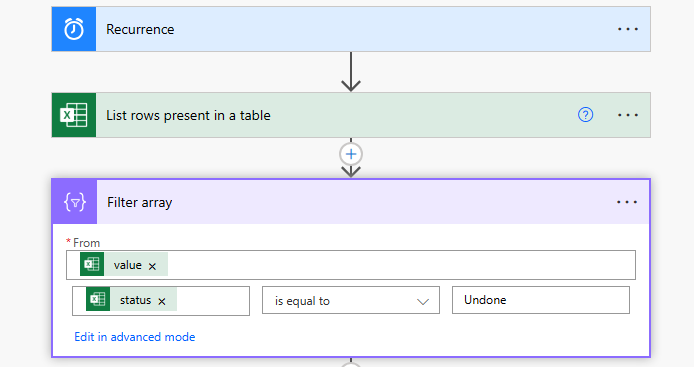Open help for List rows present in a table
This screenshot has height=367, width=694.
(585, 115)
